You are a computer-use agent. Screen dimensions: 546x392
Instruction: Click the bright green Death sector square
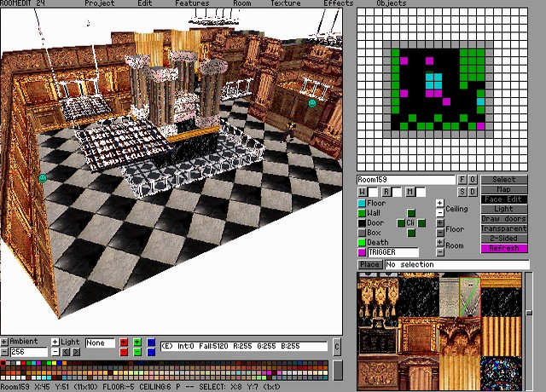362,243
